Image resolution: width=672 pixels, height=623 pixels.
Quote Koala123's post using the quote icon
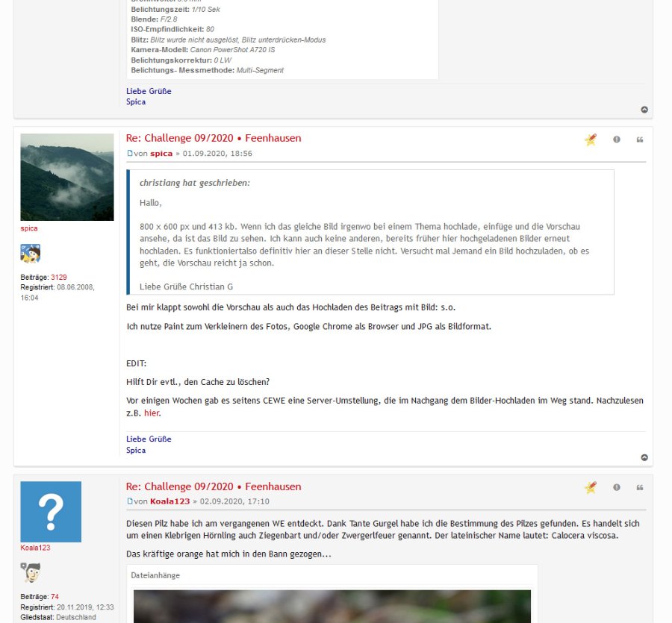point(639,487)
